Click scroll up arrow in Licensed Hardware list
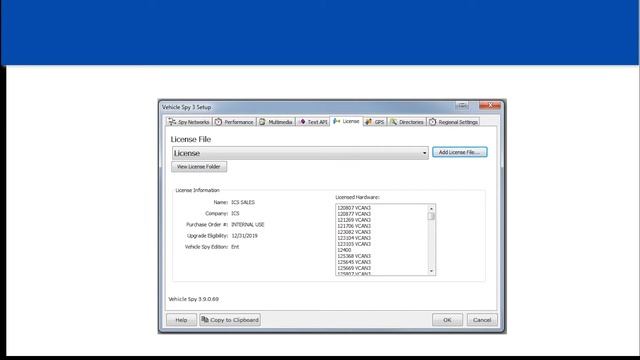Image resolution: width=640 pixels, height=360 pixels. pyautogui.click(x=431, y=209)
